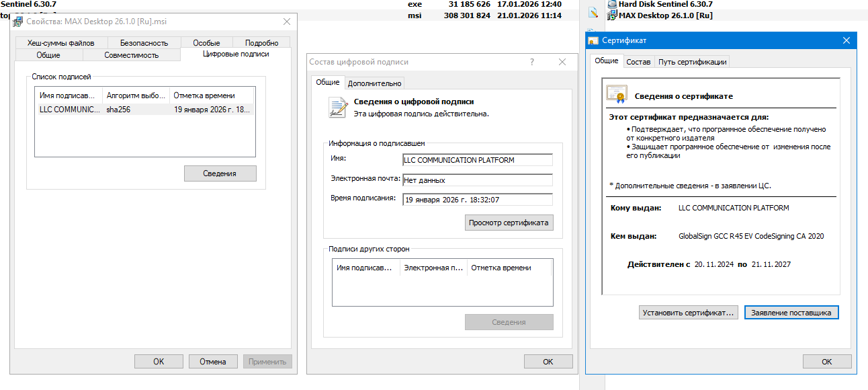Click the Сертификат window title icon

tap(593, 41)
